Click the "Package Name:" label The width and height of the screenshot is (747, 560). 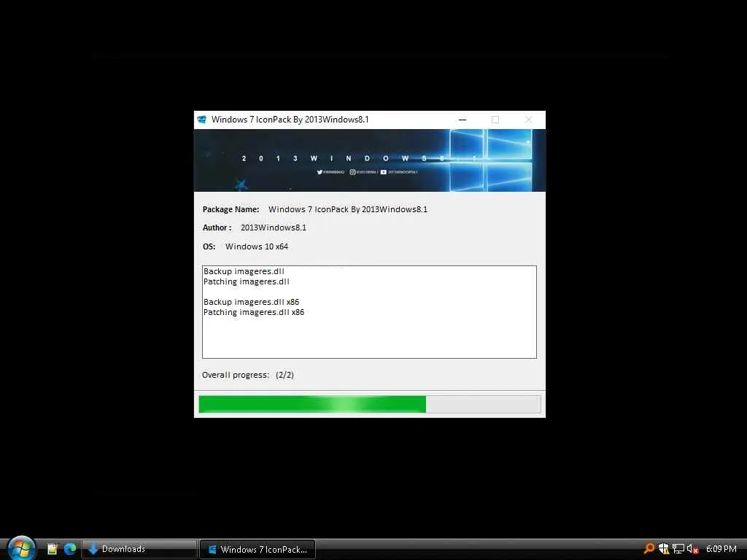pyautogui.click(x=231, y=209)
